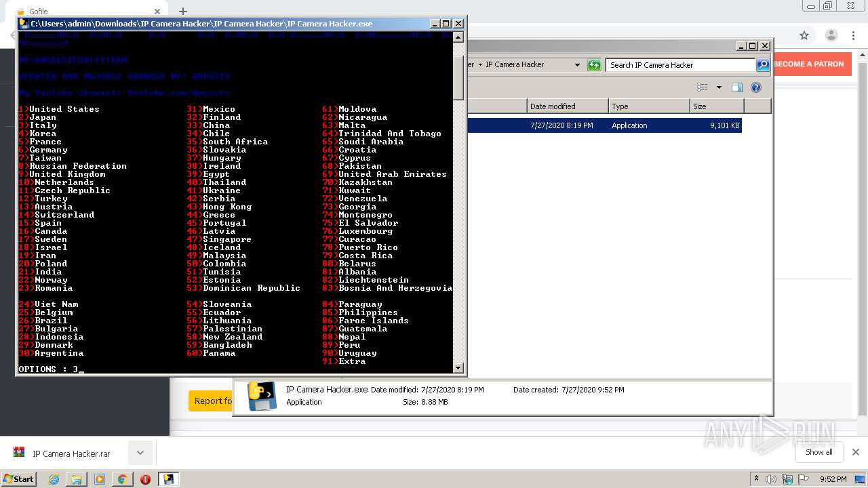The image size is (868, 488).
Task: Sort by Size column header
Action: (x=717, y=106)
